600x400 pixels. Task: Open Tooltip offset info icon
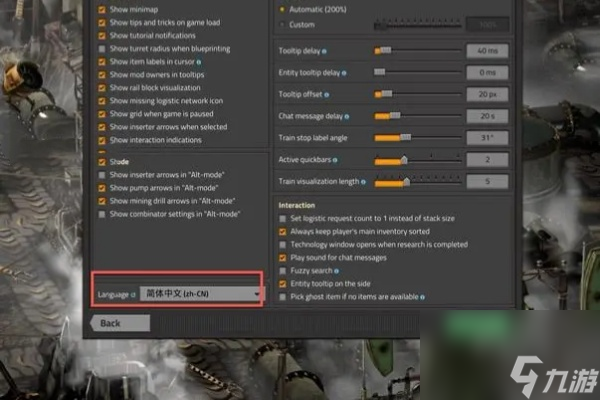326,95
